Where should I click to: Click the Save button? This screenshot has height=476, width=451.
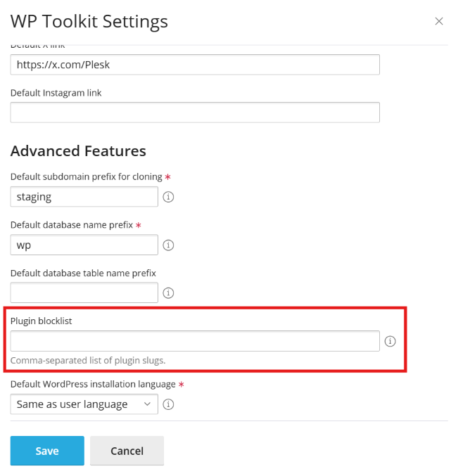[x=47, y=451]
